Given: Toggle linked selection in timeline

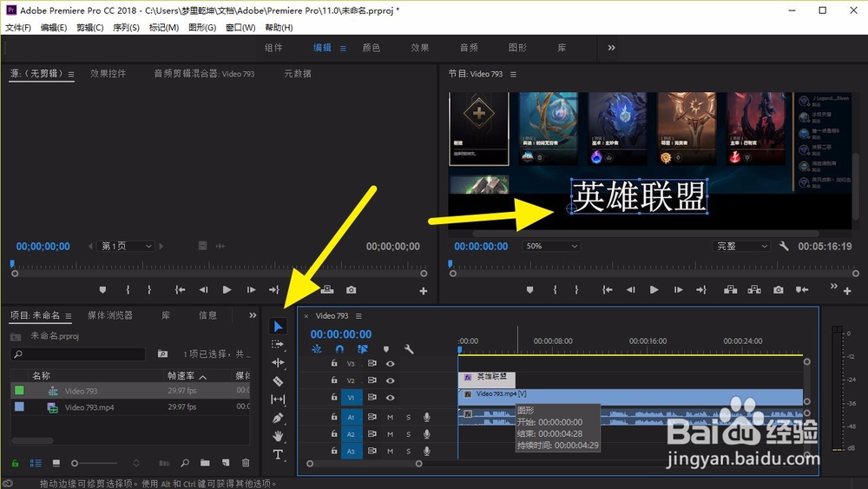Looking at the screenshot, I should pos(363,349).
